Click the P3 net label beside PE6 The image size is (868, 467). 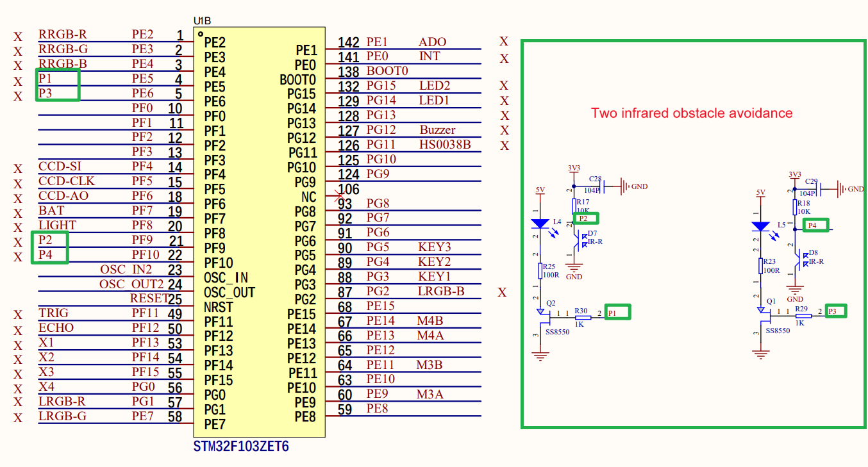46,94
